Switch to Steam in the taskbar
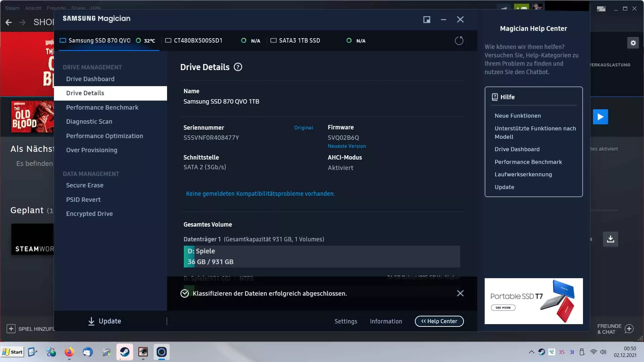The image size is (644, 362). 125,352
